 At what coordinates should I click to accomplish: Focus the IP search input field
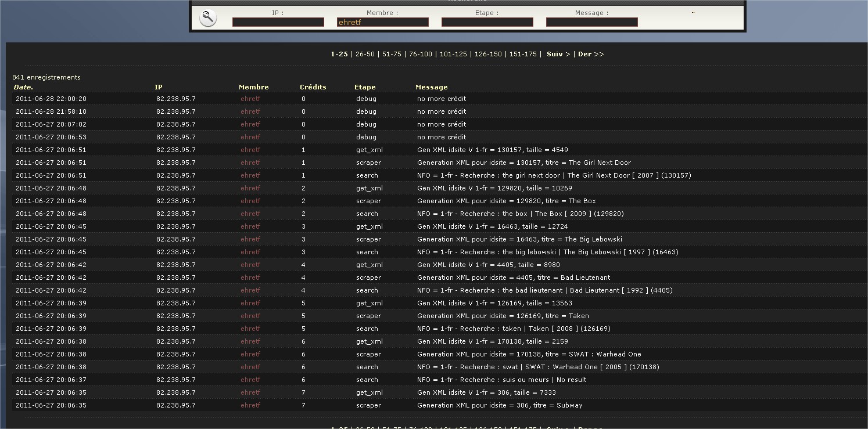(278, 22)
